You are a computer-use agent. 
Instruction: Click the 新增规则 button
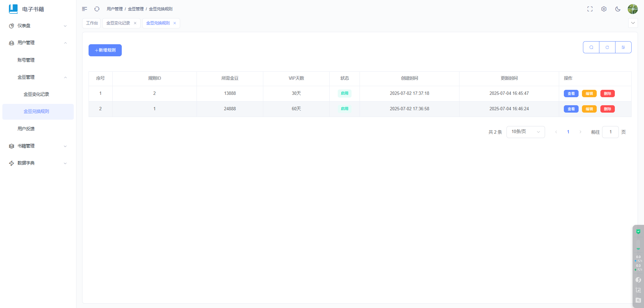pos(105,50)
